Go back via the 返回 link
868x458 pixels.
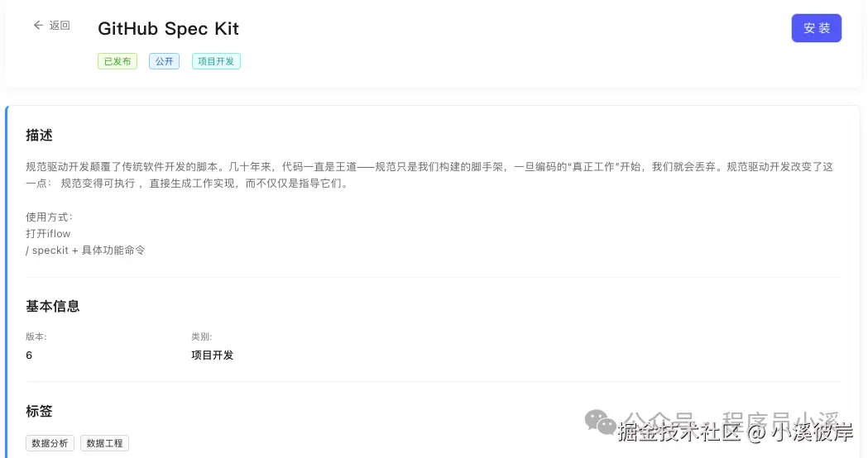tap(60, 26)
